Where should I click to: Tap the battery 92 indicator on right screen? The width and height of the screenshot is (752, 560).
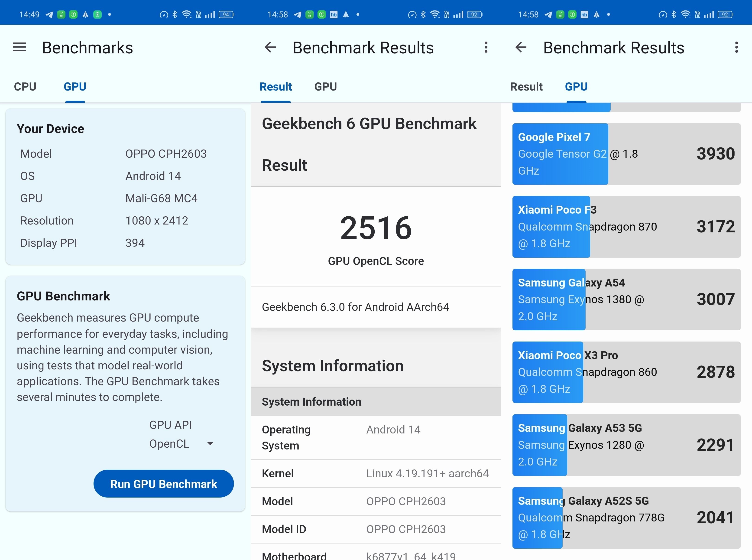pyautogui.click(x=725, y=14)
